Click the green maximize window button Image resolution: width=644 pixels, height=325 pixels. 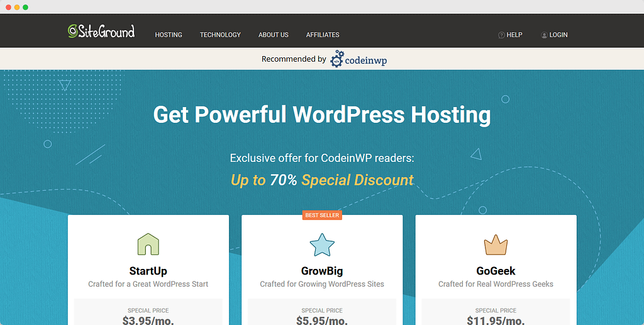click(x=25, y=8)
